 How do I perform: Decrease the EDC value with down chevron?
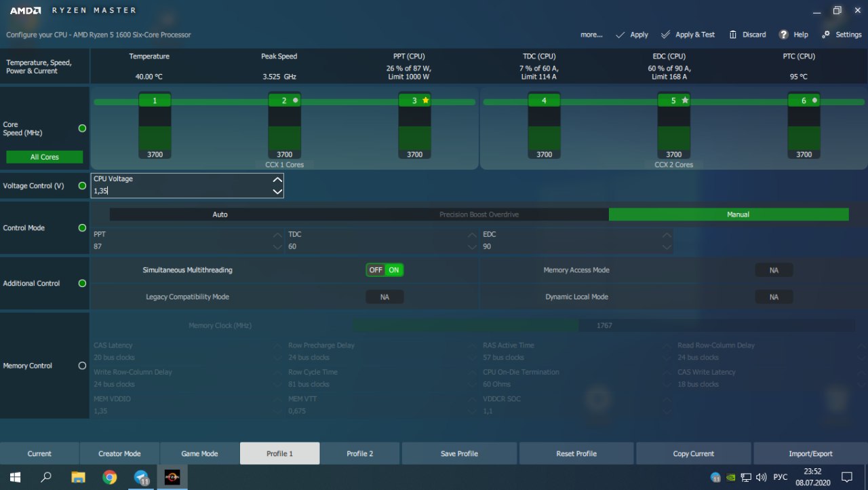[667, 247]
